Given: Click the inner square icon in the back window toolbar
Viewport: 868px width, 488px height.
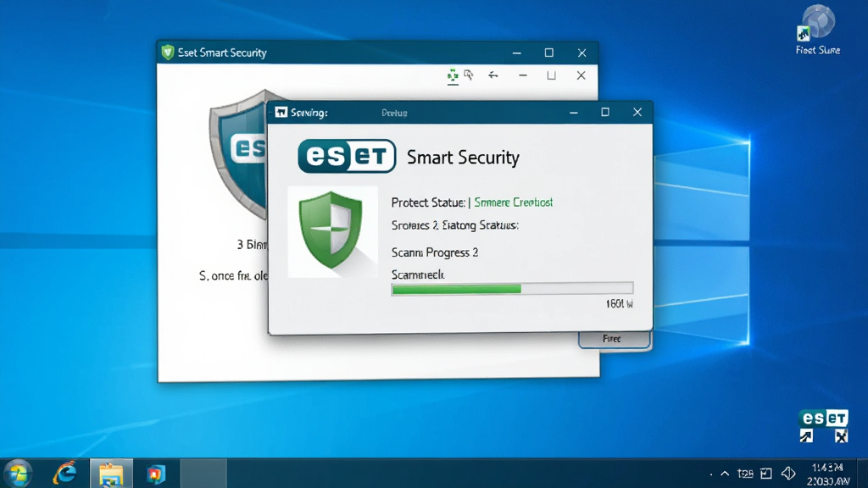Looking at the screenshot, I should click(551, 75).
